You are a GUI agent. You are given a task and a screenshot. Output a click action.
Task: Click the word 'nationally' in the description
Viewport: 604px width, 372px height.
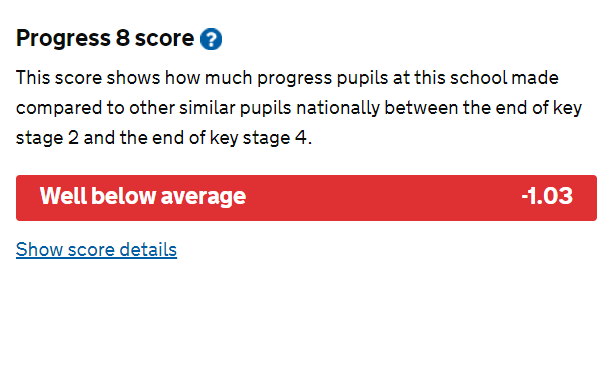pos(338,108)
